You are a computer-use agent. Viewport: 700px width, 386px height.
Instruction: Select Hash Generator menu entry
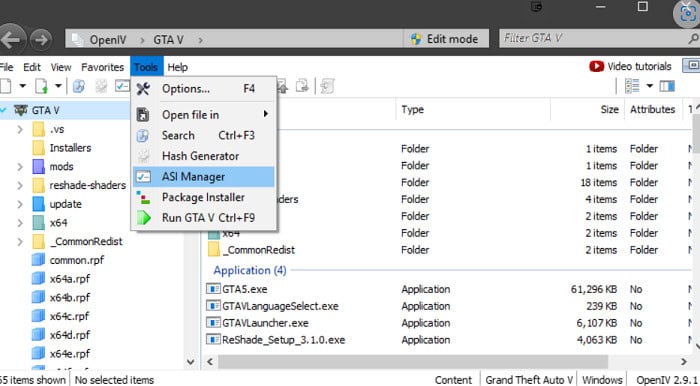(204, 156)
